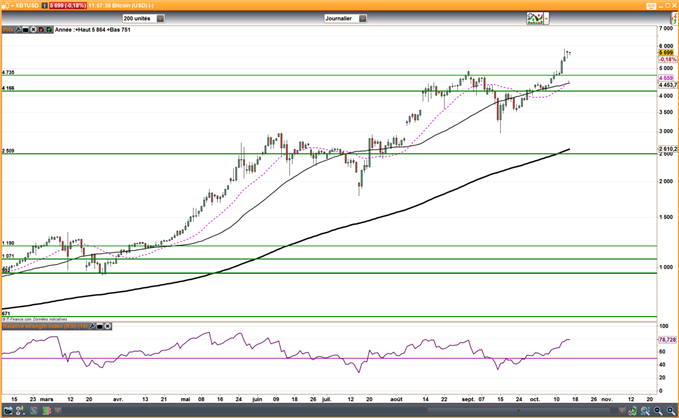Click the orange arrow button right of scrollbar
679x418 pixels.
(x=622, y=411)
